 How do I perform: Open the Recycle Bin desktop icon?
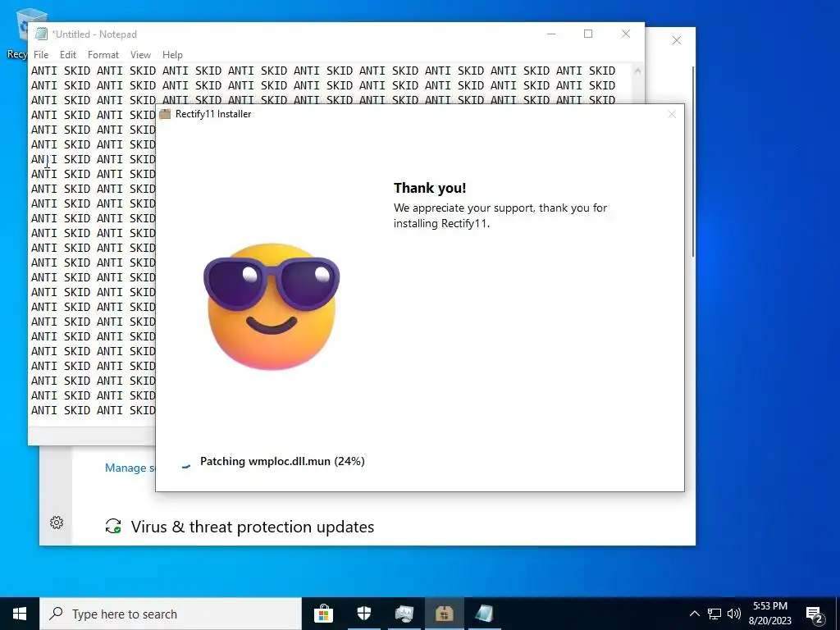21,32
